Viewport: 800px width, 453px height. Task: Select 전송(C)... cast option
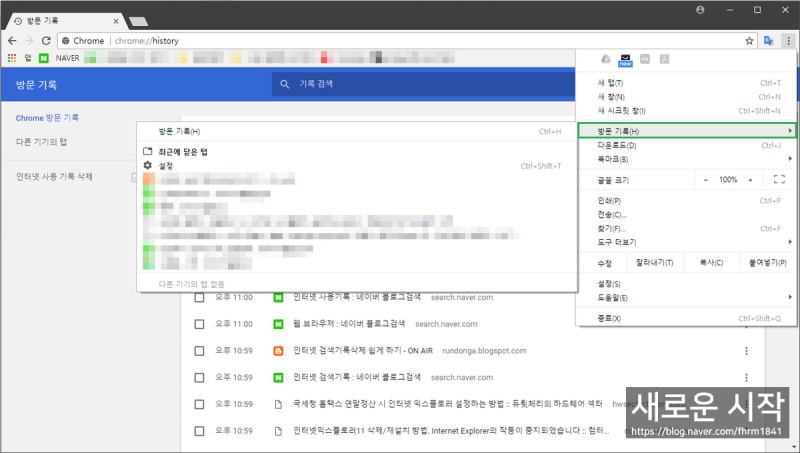pos(686,215)
